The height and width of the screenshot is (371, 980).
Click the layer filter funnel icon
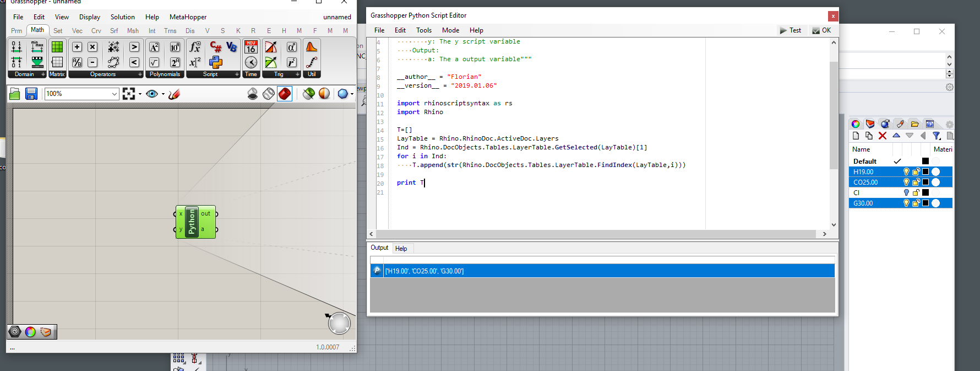click(x=937, y=136)
